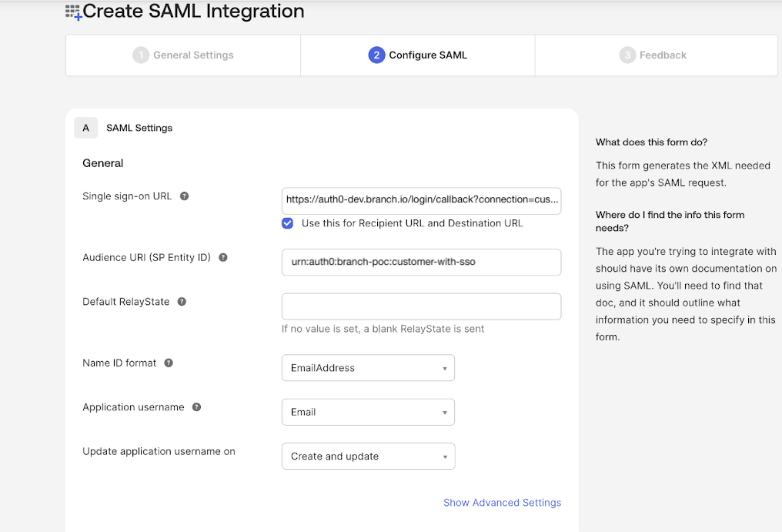Click 'Use this for Recipient URL' checkbox label
This screenshot has height=532, width=782.
pos(412,223)
